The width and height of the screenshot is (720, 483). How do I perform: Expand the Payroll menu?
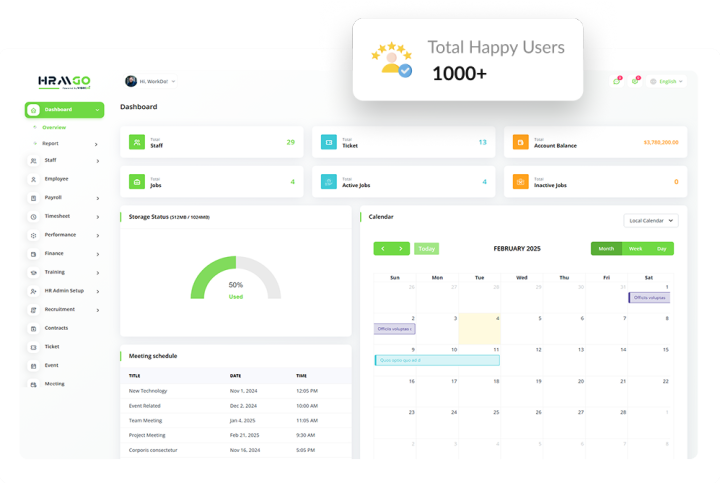click(x=98, y=198)
